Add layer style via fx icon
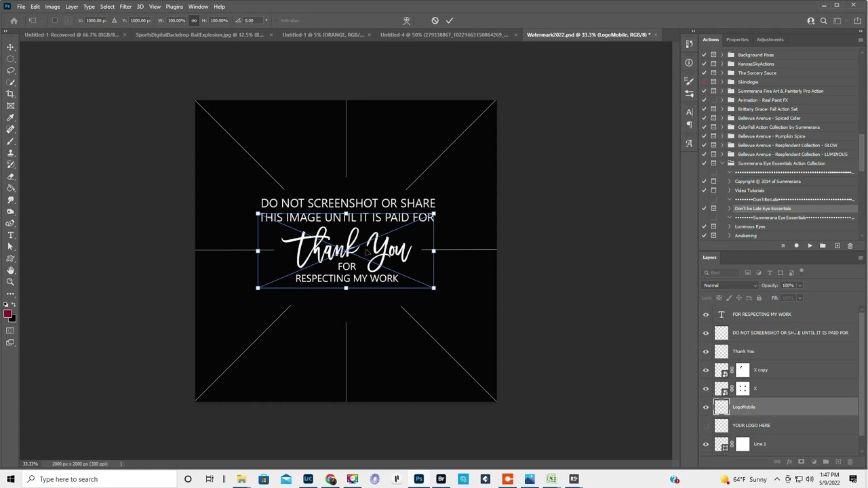The height and width of the screenshot is (488, 868). point(790,462)
